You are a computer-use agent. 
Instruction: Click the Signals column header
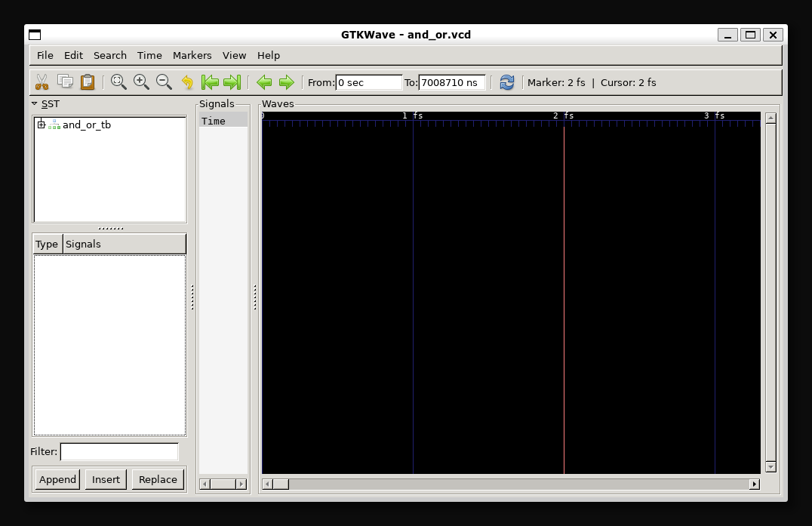coord(125,244)
